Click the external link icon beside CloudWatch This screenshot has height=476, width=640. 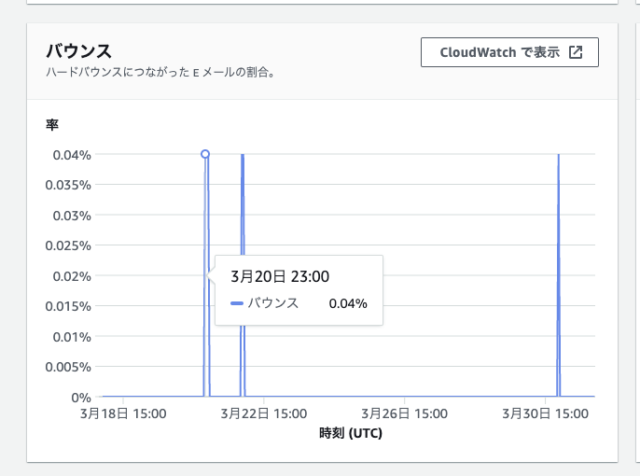[576, 52]
